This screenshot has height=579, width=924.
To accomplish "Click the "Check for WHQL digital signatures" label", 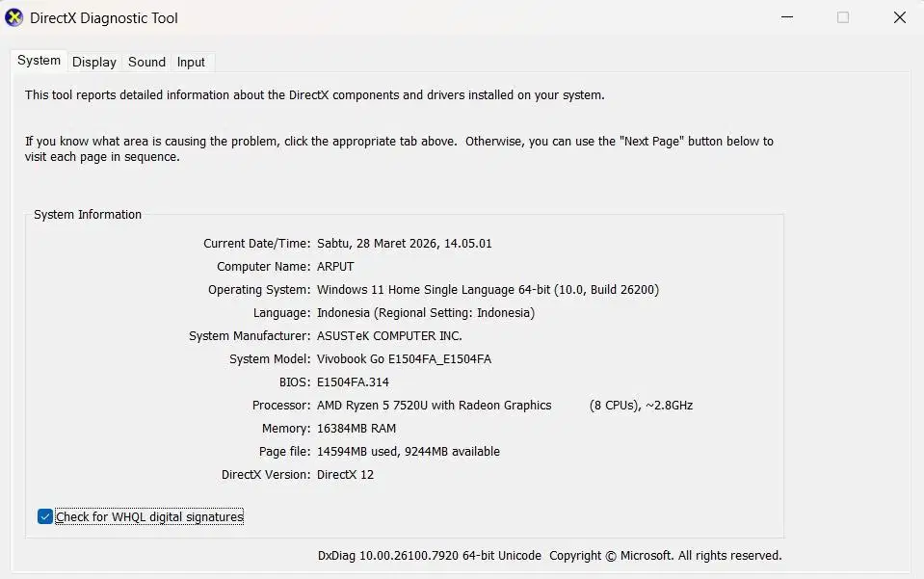I will 149,517.
